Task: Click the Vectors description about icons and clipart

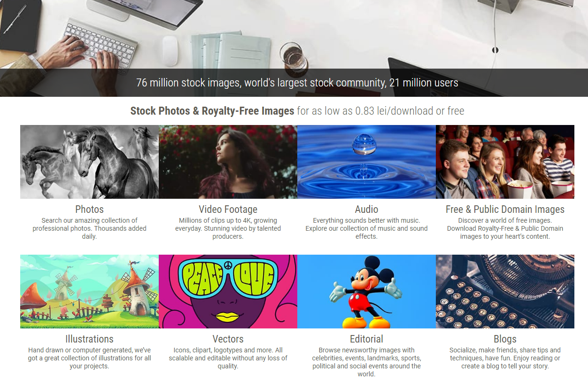Action: point(228,358)
